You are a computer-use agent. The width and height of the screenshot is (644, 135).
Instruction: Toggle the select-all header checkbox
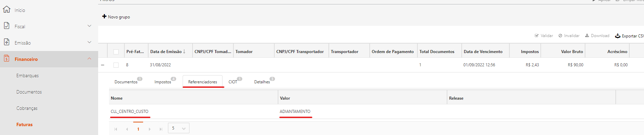[116, 52]
